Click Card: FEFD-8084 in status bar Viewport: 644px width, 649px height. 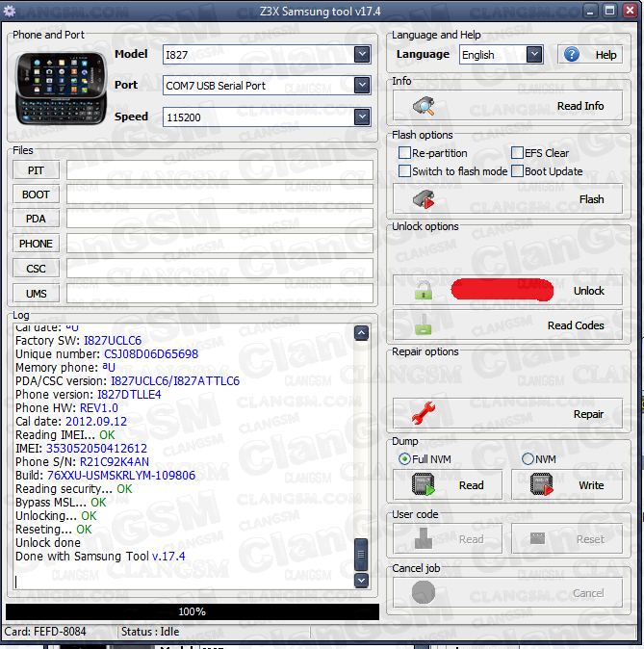tap(44, 632)
